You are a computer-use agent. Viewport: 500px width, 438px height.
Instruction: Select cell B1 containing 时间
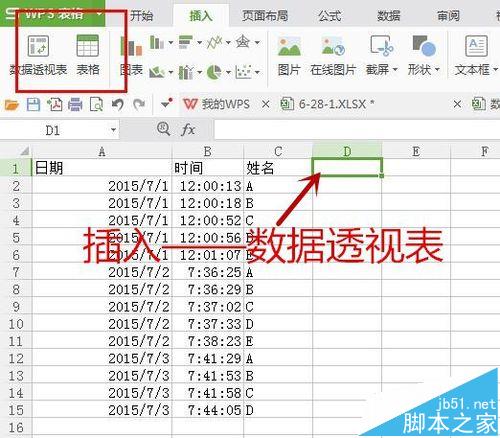(208, 168)
